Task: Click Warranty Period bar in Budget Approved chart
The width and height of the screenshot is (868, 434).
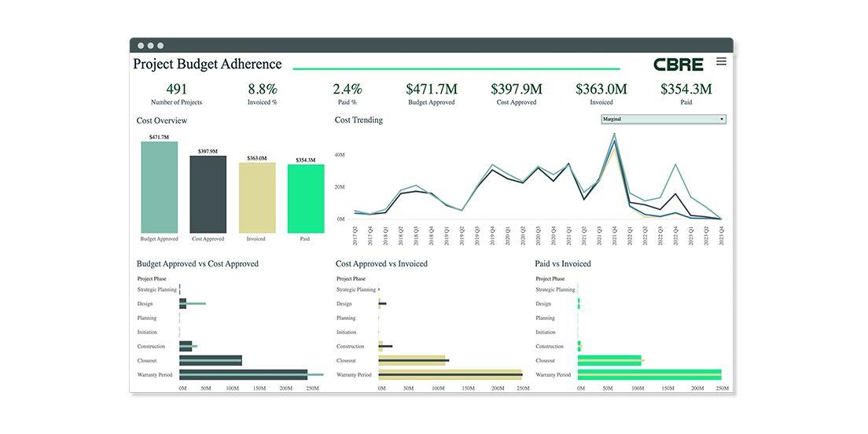Action: [243, 374]
